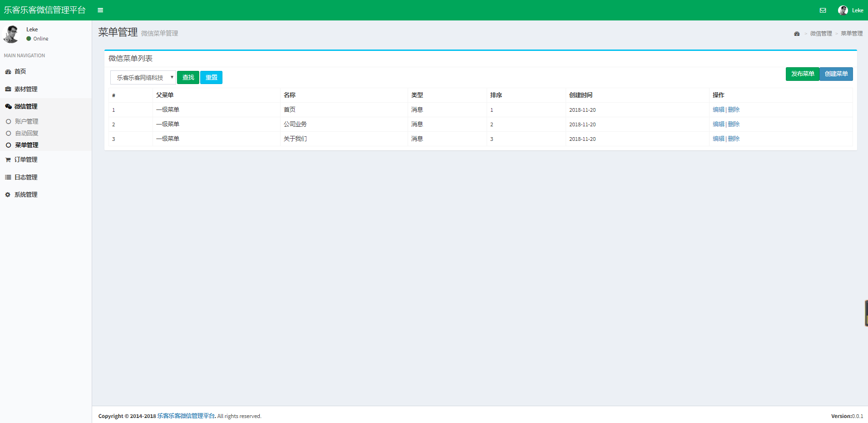Select the 菜单管理 submenu item
Screen dimensions: 868x423
[x=26, y=145]
